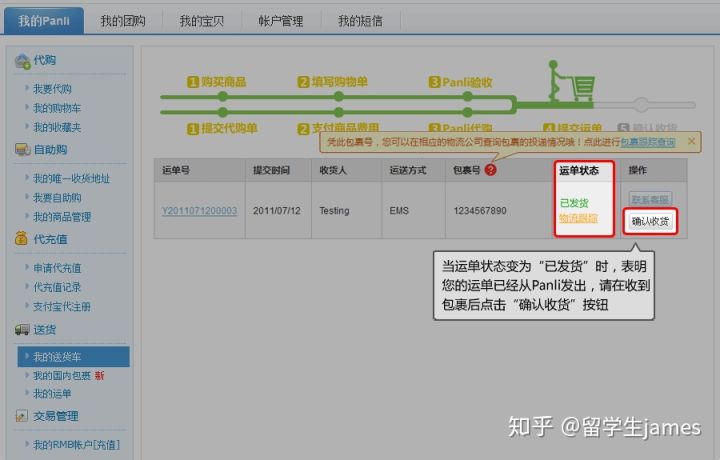Click the 联系客服 button

[650, 199]
